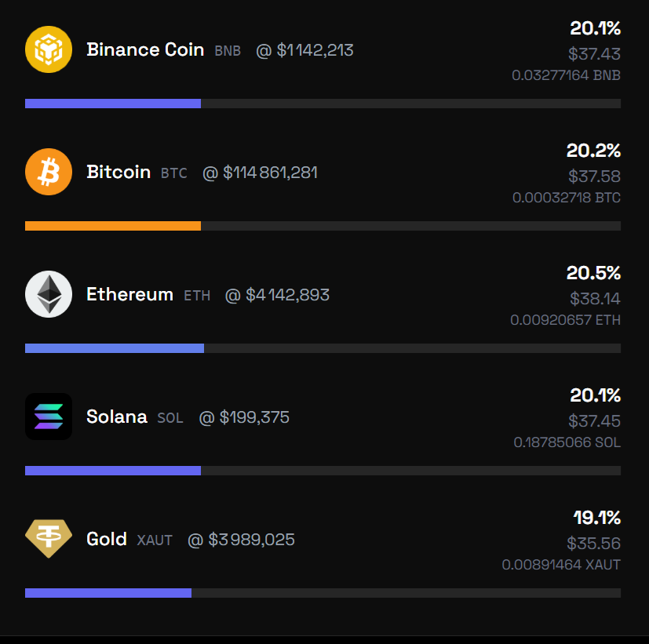Click the orange Bitcoin logo icon
649x644 pixels.
[49, 172]
